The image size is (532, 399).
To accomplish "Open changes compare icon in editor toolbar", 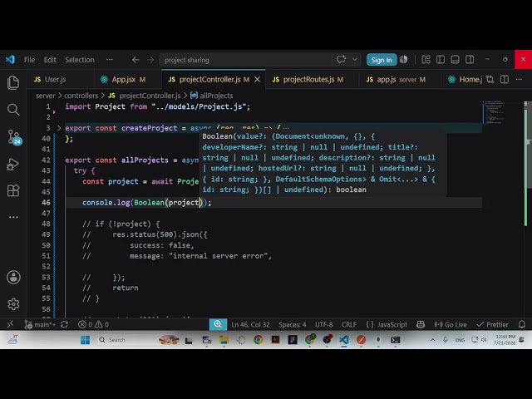I will click(x=490, y=80).
